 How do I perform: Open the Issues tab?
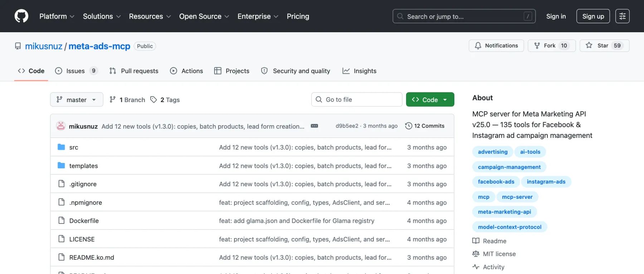77,71
